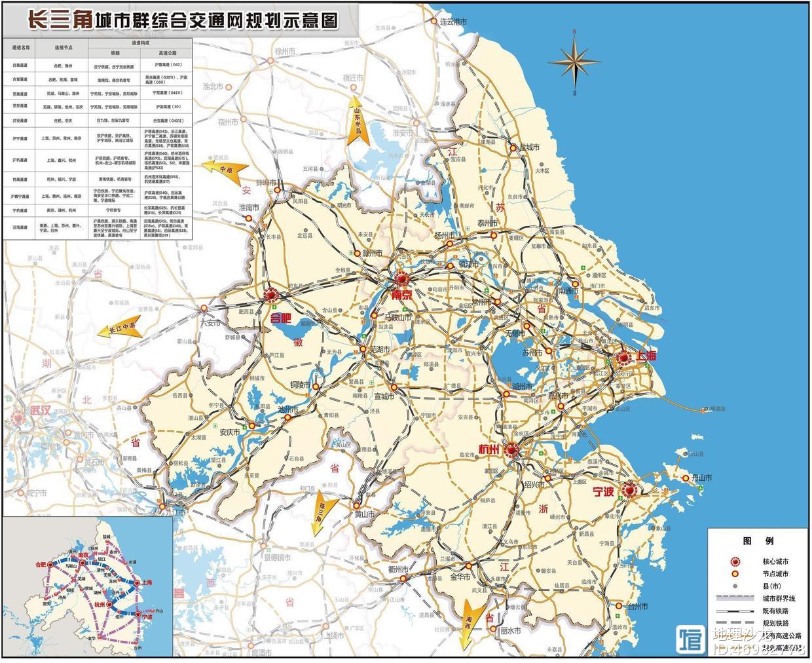Click the 山东半岛 direction arrow
Image resolution: width=812 pixels, height=663 pixels.
(358, 121)
